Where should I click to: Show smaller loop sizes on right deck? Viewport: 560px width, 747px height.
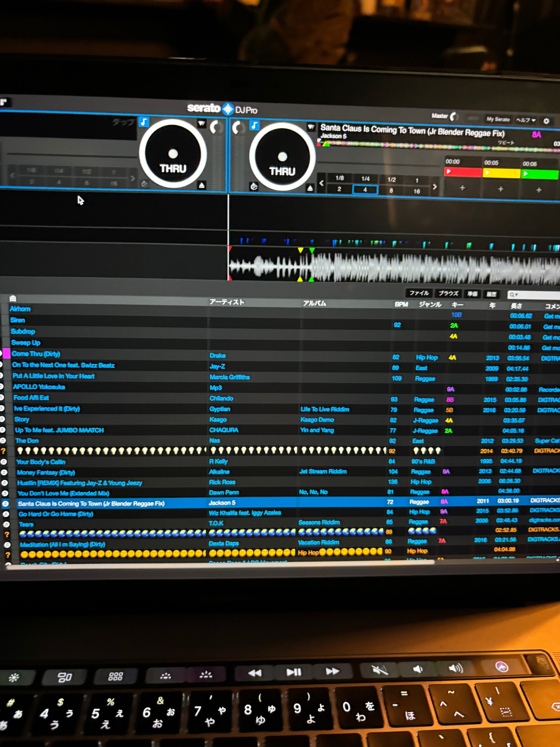321,183
